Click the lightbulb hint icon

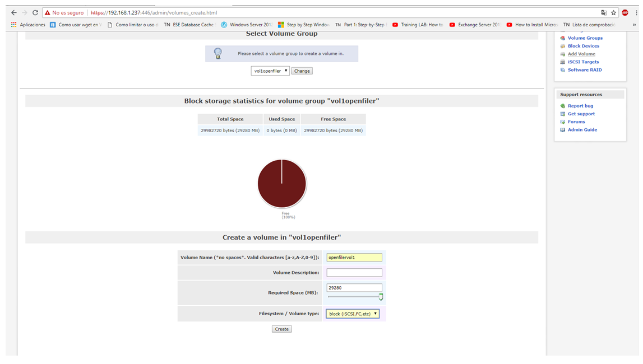click(x=218, y=53)
